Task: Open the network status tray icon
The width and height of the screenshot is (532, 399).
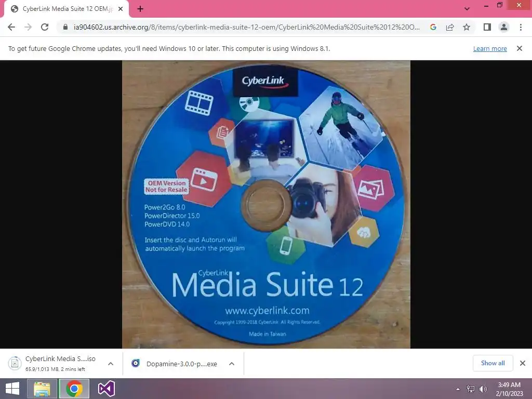Action: coord(471,389)
